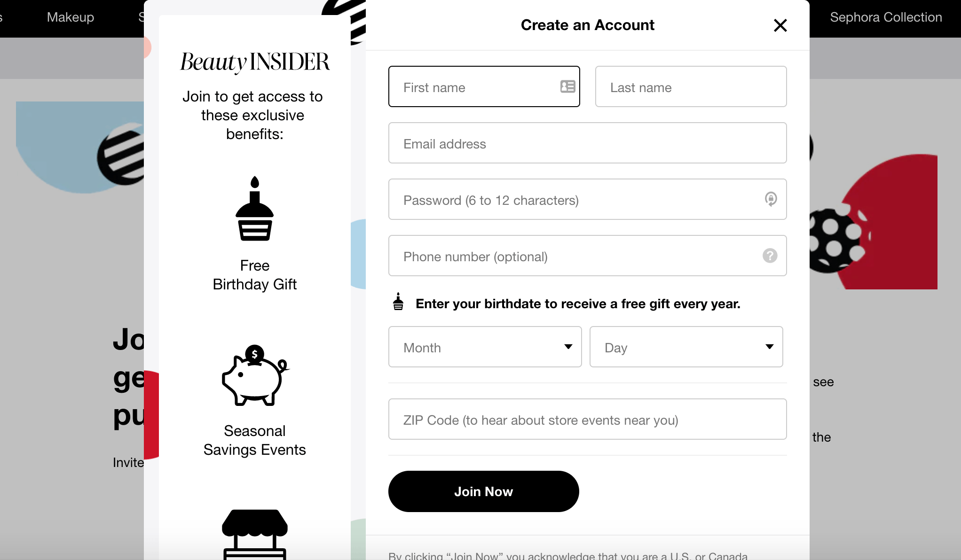Viewport: 961px width, 560px height.
Task: Click the birthday cake icon near birthdate
Action: (x=398, y=302)
